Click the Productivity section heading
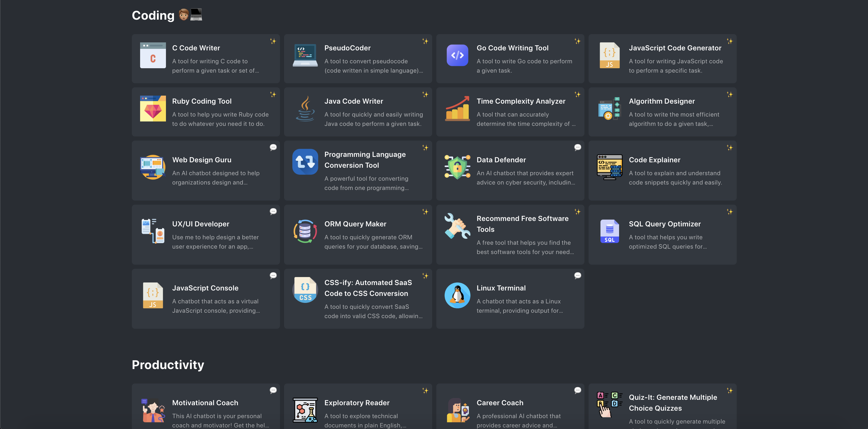 coord(168,365)
